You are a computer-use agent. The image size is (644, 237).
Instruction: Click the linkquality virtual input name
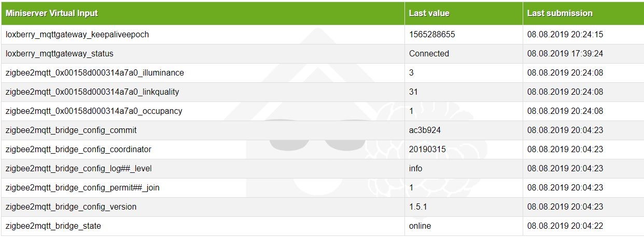[x=92, y=92]
